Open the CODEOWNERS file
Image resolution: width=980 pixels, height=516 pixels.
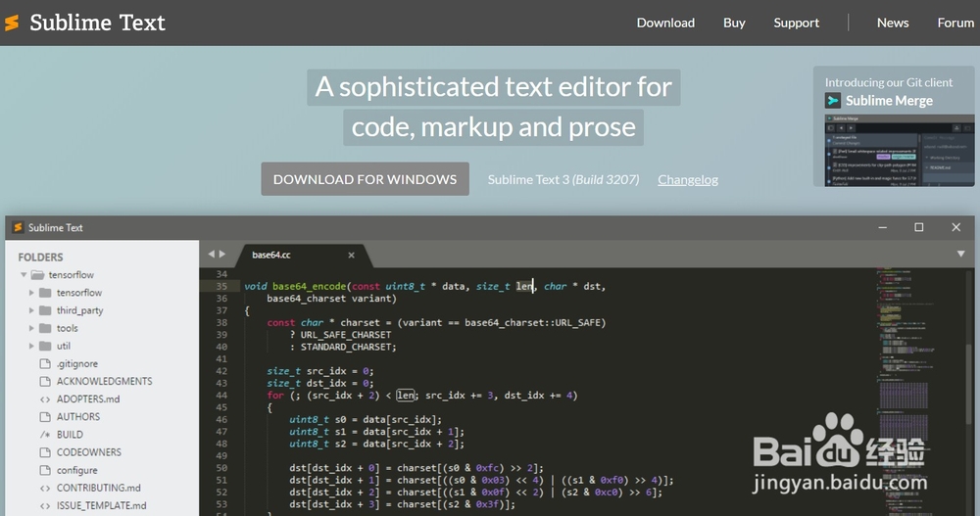[89, 452]
